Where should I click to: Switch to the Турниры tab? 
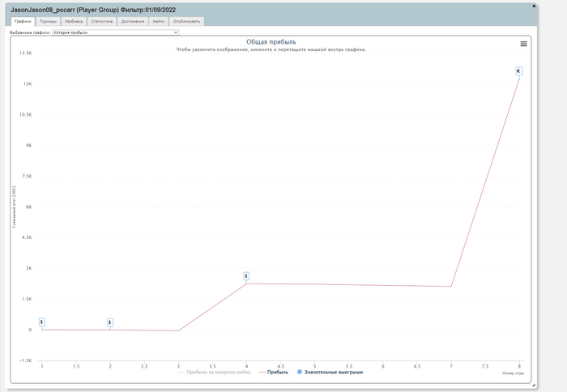point(48,21)
